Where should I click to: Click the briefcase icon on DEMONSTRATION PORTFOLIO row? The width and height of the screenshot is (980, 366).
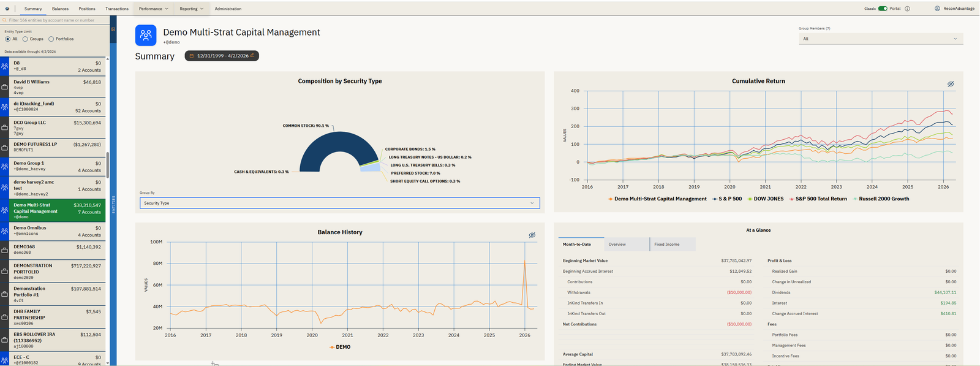click(4, 272)
